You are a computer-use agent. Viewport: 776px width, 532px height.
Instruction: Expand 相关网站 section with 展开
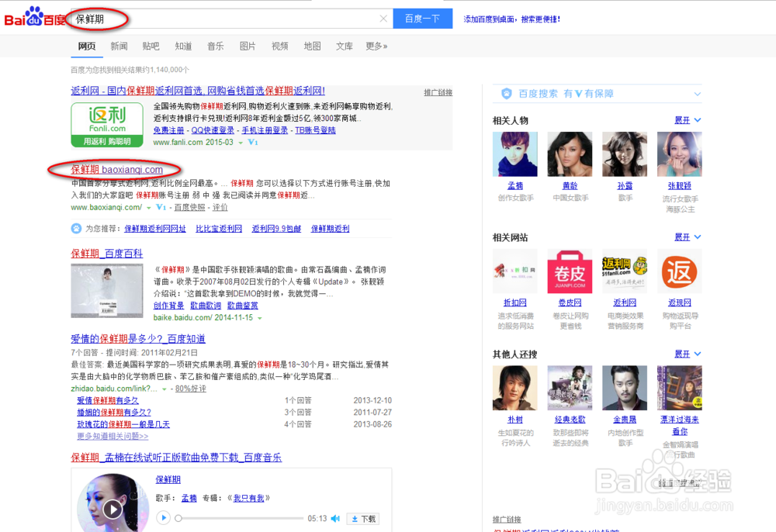tap(688, 237)
